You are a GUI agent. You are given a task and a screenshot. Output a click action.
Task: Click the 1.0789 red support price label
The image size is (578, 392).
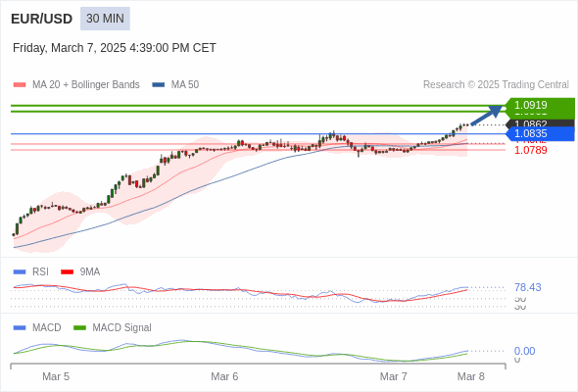[530, 150]
